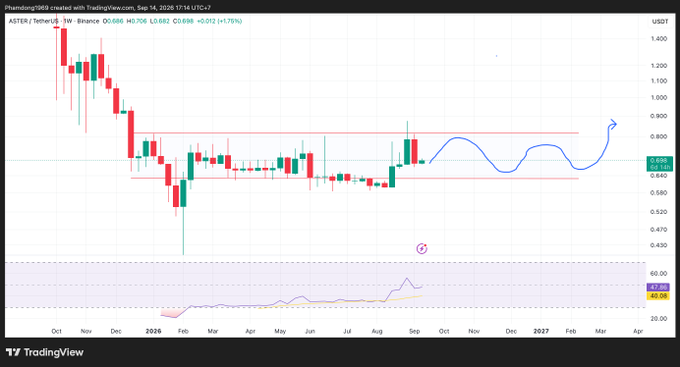
Task: Click the Jun label on time axis
Action: click(310, 331)
